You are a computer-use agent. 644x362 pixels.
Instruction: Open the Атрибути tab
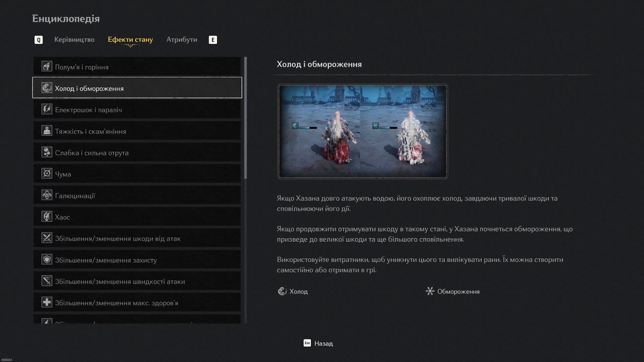click(181, 40)
